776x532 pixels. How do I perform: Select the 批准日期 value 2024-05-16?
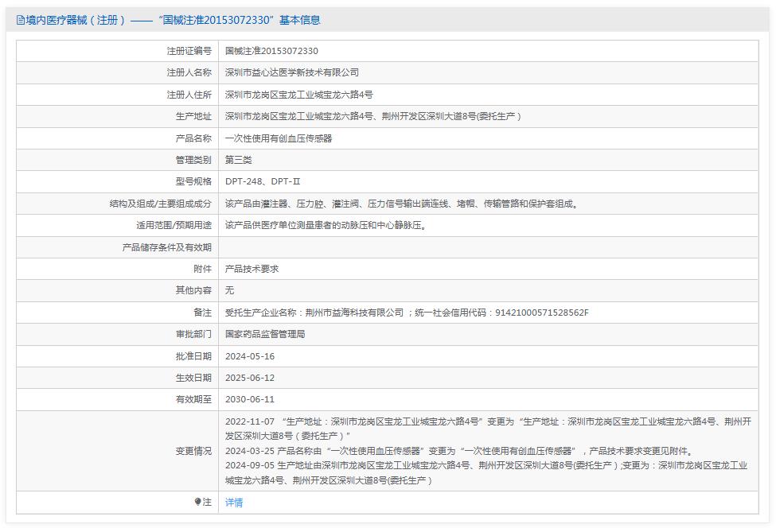click(252, 356)
